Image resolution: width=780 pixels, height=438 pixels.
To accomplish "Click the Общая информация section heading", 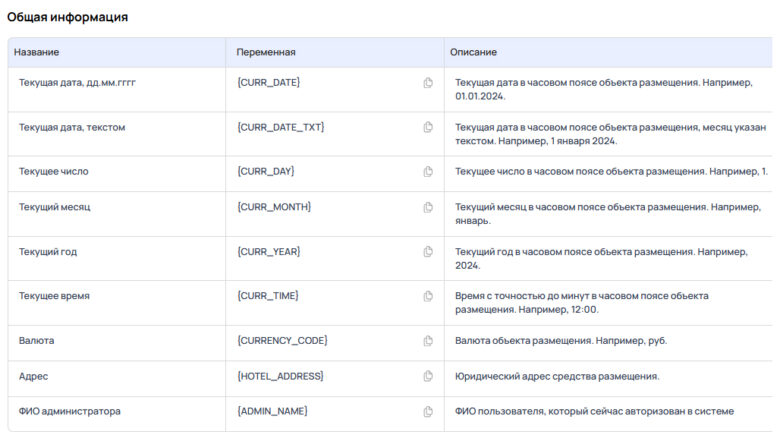I will click(67, 17).
